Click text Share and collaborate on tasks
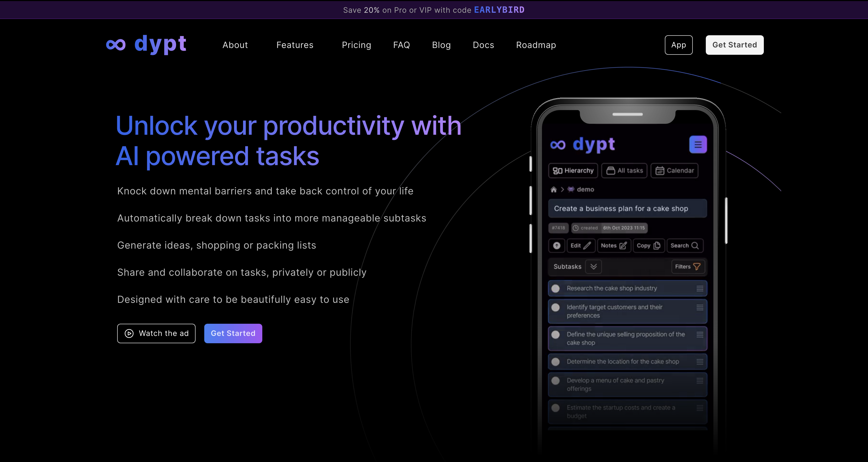Image resolution: width=868 pixels, height=462 pixels. tap(242, 272)
